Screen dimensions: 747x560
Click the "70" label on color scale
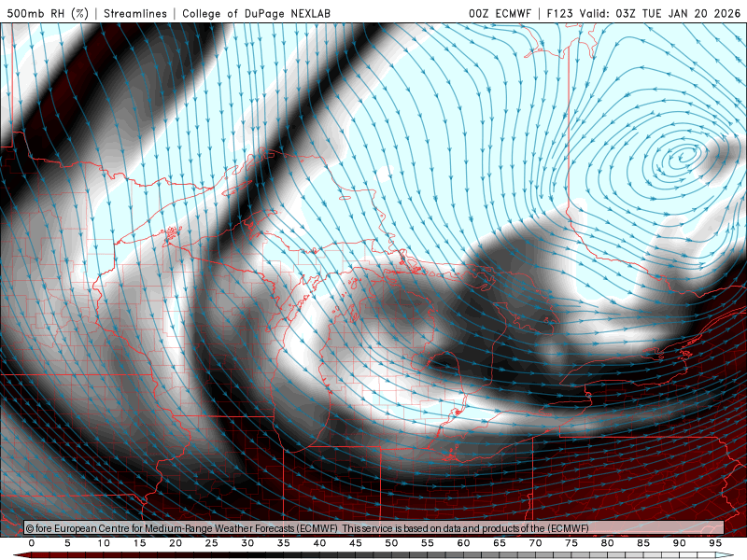pos(535,543)
